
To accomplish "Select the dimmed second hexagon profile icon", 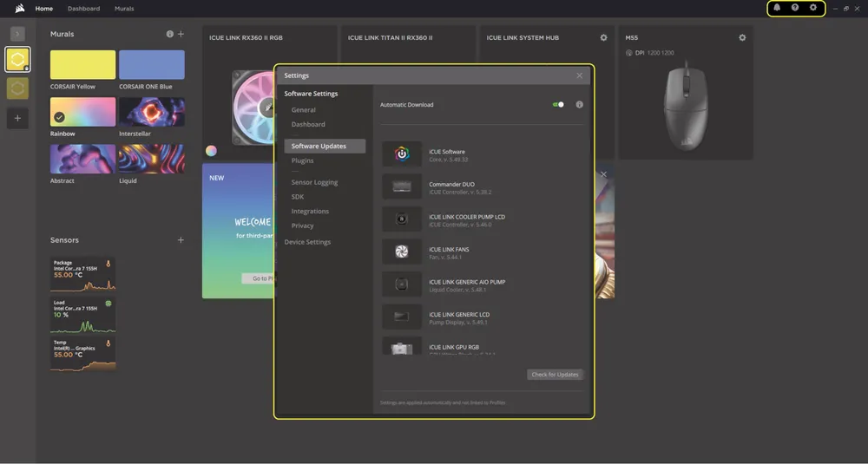I will click(x=17, y=88).
